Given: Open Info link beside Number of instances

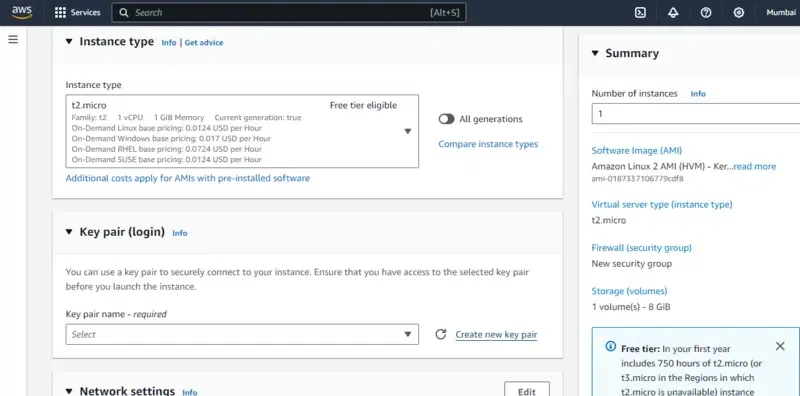Looking at the screenshot, I should point(698,94).
